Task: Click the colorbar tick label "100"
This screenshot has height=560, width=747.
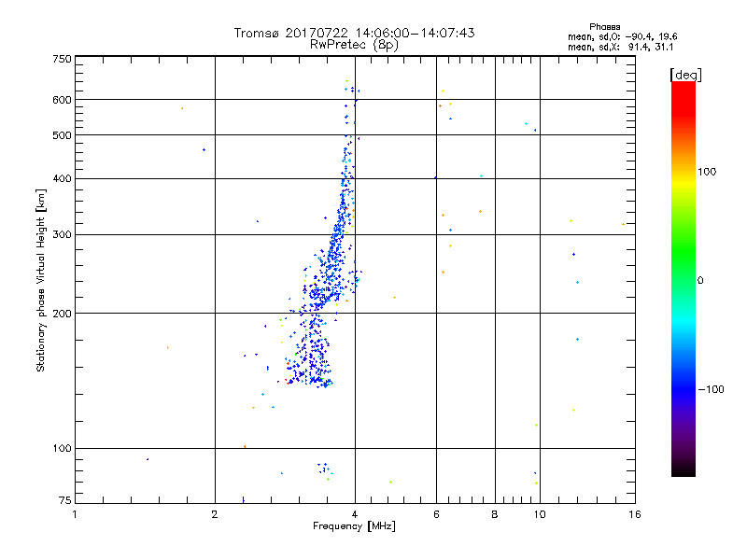Action: (x=707, y=172)
